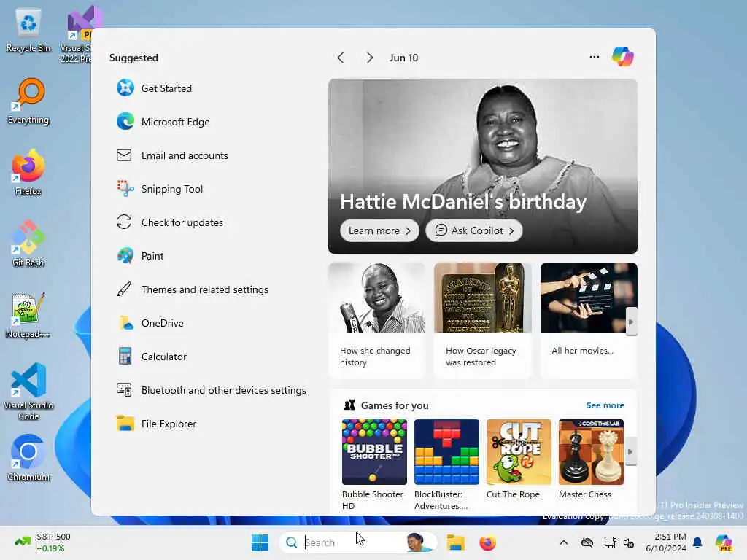Open 'All her movies...' card
This screenshot has height=560, width=747.
[x=589, y=321]
